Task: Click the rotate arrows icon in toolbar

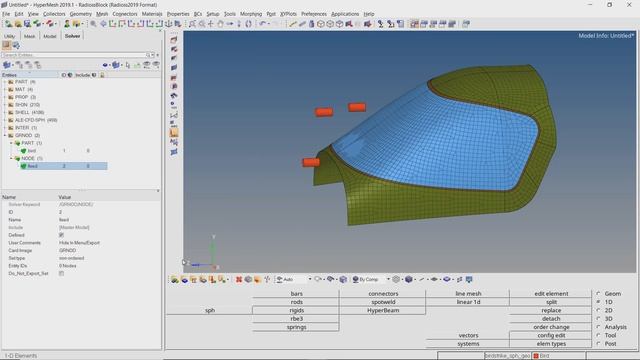Action: (248, 24)
